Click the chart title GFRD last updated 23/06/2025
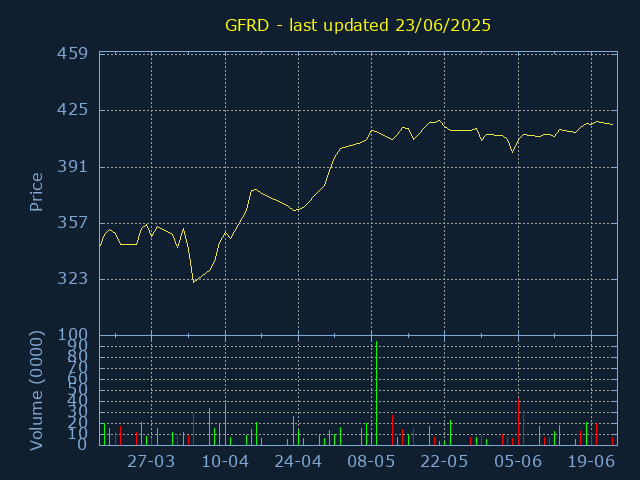Screen dimensions: 640x480 (x=358, y=25)
